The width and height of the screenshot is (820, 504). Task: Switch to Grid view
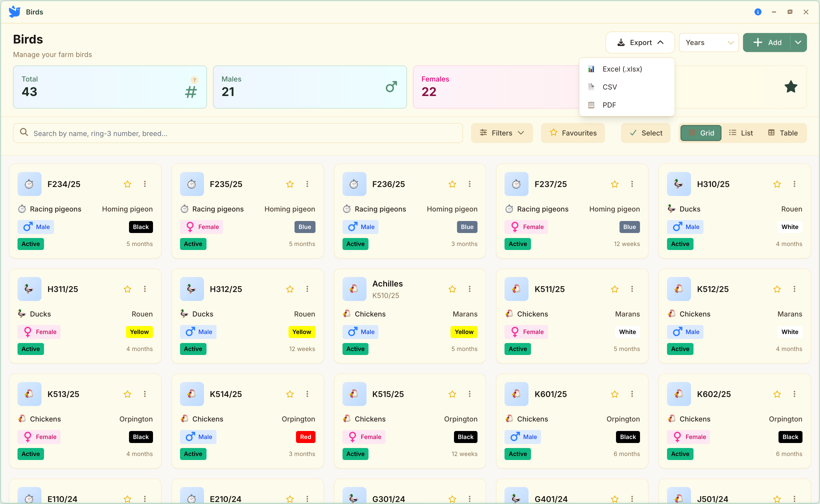pyautogui.click(x=701, y=133)
